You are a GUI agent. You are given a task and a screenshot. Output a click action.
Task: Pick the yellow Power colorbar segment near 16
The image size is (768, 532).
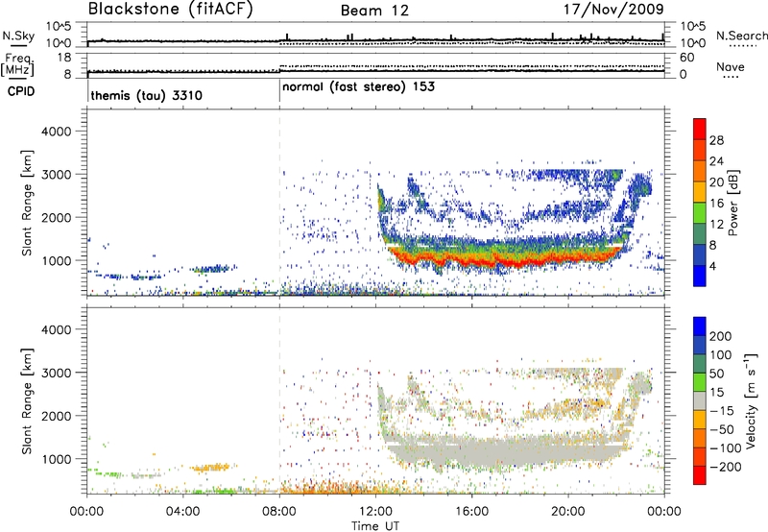point(700,191)
